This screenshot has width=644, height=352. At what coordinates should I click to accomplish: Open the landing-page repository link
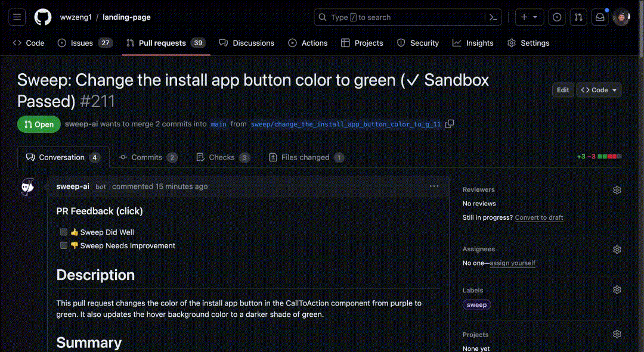pyautogui.click(x=126, y=17)
